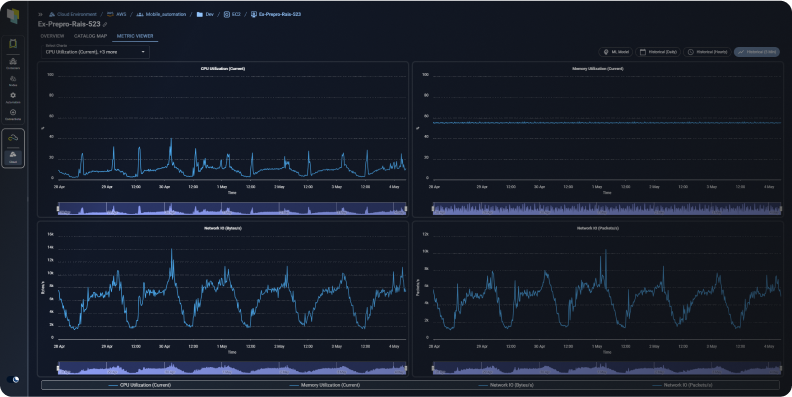This screenshot has width=792, height=397.
Task: Open Nodes in the sidebar
Action: click(x=13, y=81)
